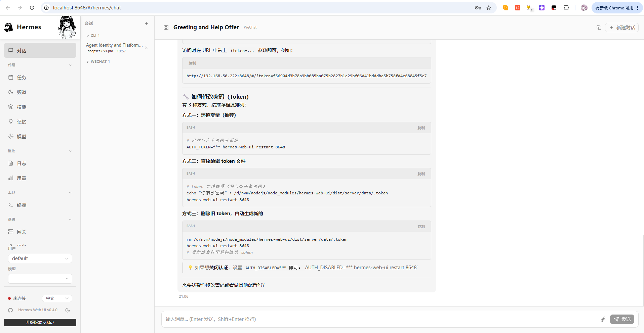Click the Greeting and Help Offer title
Viewport: 644px width, 333px height.
[206, 27]
